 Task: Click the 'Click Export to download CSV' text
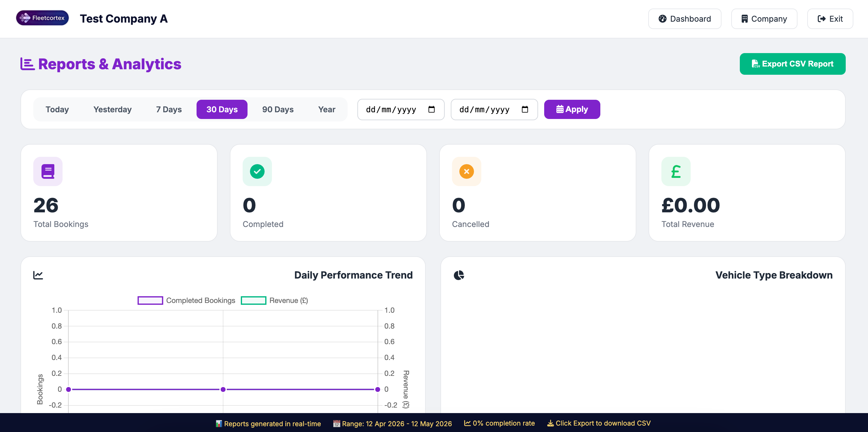pos(603,423)
